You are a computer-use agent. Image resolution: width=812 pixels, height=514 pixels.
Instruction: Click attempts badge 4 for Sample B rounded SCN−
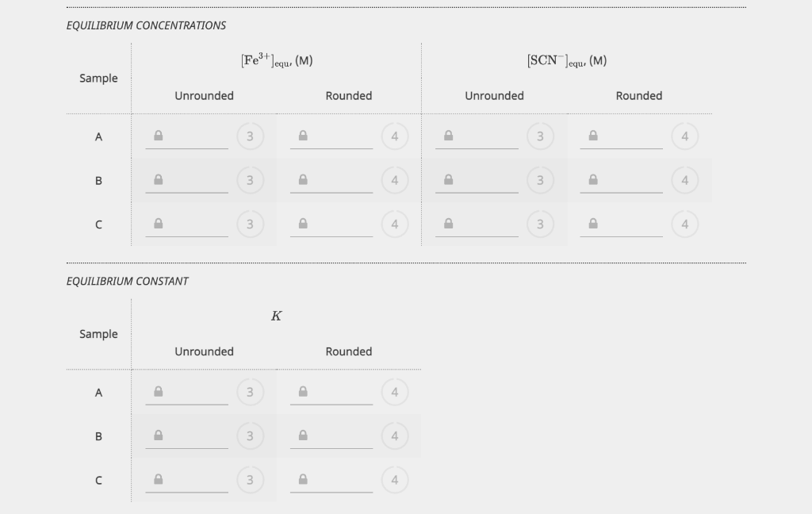[684, 180]
